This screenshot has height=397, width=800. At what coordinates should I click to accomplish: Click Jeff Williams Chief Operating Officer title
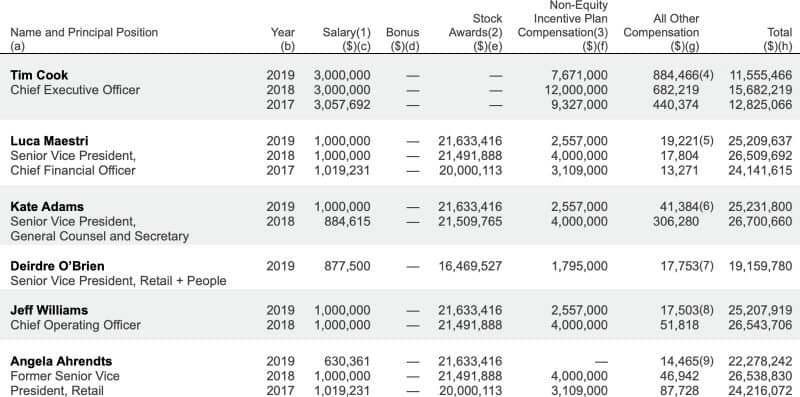[x=75, y=325]
